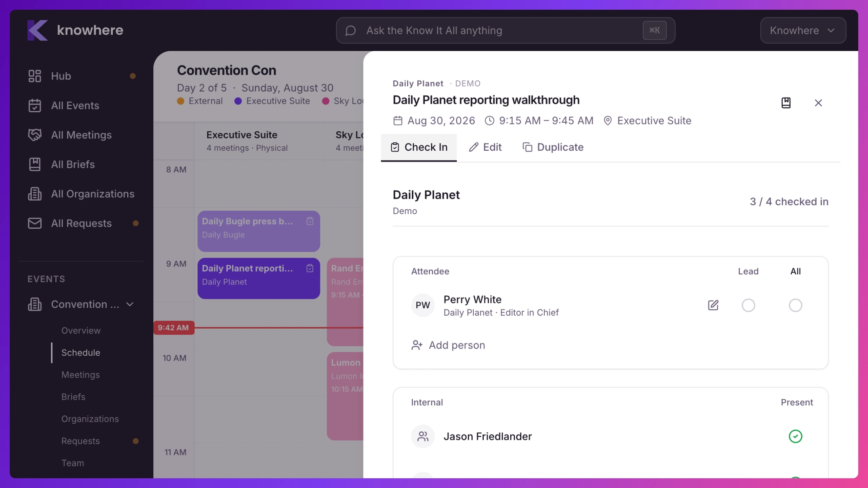Open the Overview sub-item

point(81,331)
